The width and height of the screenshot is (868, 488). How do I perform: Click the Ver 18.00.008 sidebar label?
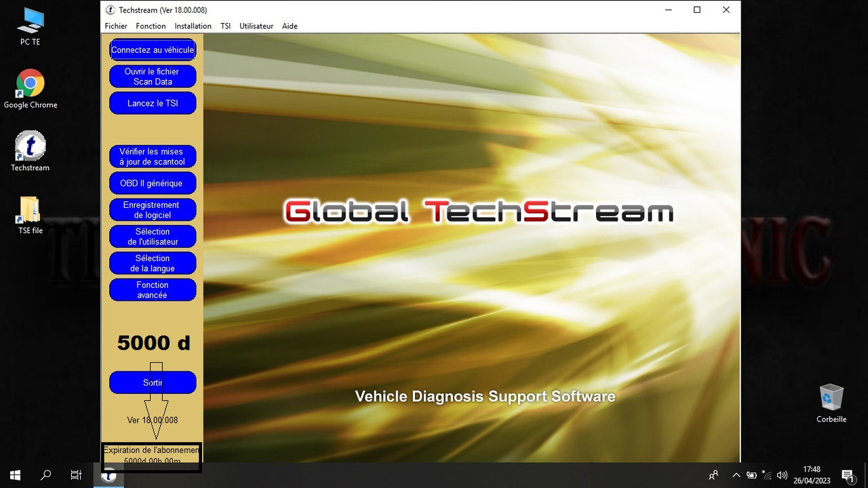coord(153,420)
